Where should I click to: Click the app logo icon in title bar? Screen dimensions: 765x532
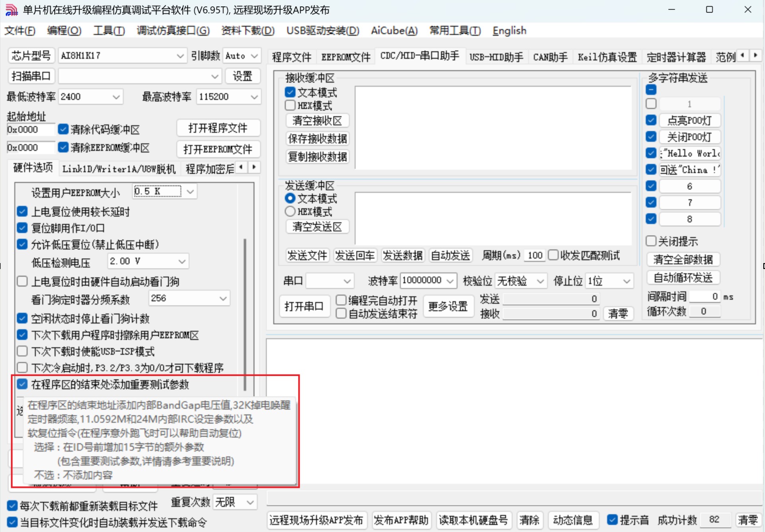tap(11, 10)
